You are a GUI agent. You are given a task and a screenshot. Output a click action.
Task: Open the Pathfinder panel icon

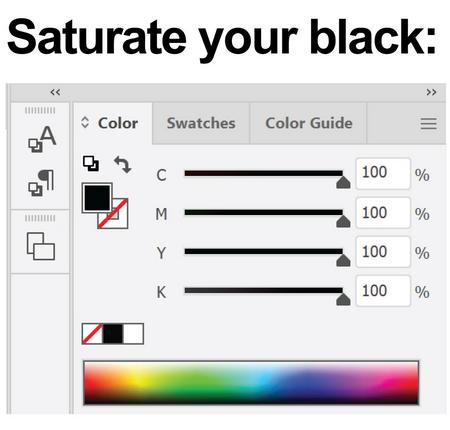pos(41,246)
